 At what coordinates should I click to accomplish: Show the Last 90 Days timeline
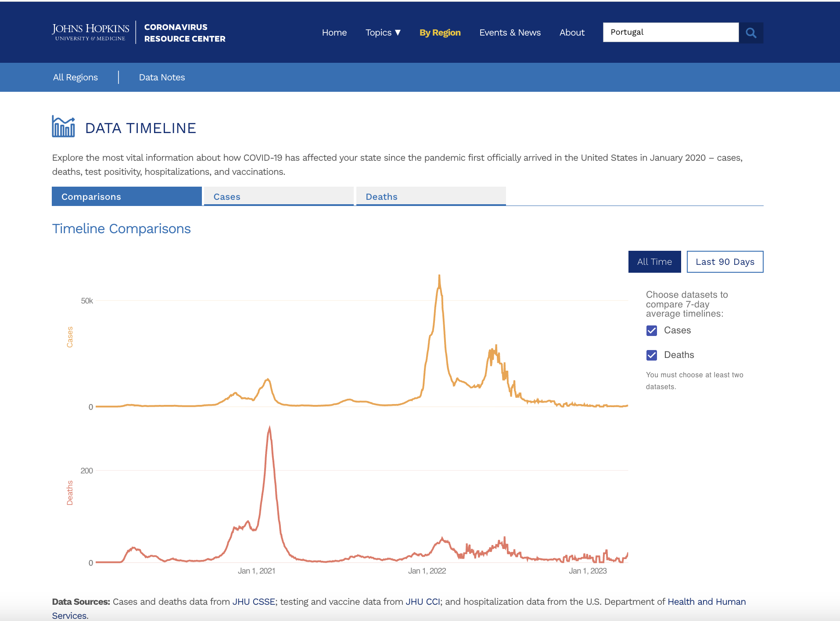tap(725, 262)
